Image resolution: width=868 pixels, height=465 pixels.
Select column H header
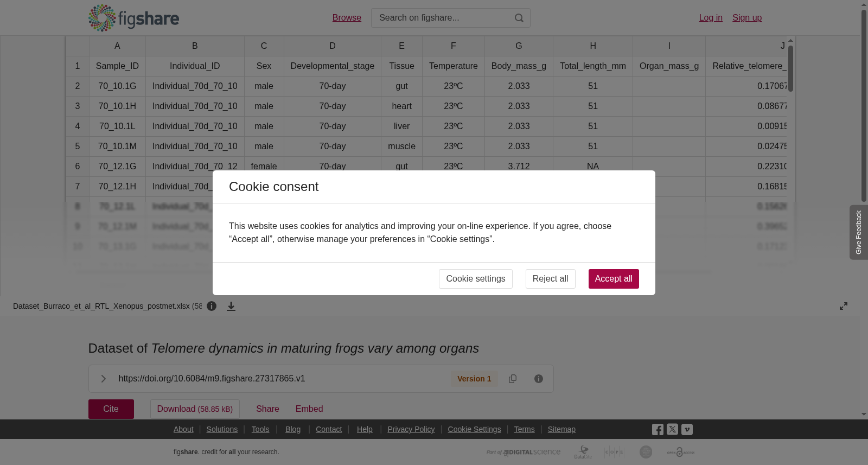(x=593, y=46)
